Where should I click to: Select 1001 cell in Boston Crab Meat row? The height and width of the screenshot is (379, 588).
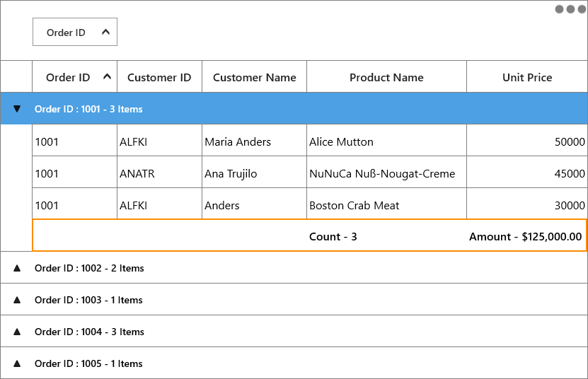[74, 204]
